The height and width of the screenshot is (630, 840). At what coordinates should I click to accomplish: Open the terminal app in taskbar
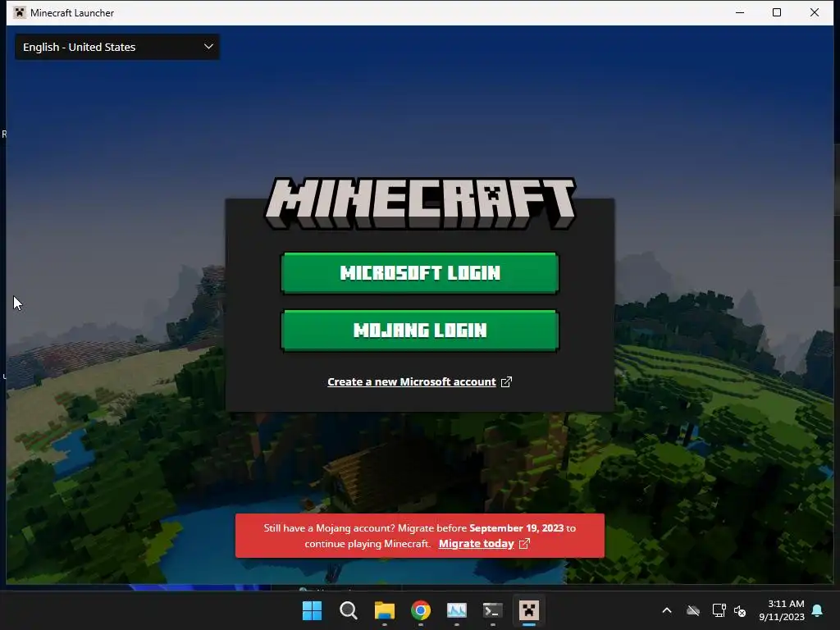[x=492, y=610]
